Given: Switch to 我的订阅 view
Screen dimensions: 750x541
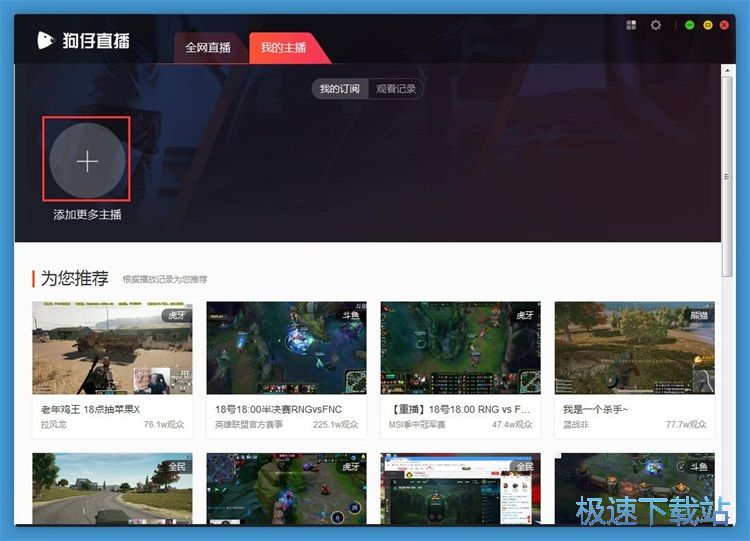Looking at the screenshot, I should coord(340,89).
